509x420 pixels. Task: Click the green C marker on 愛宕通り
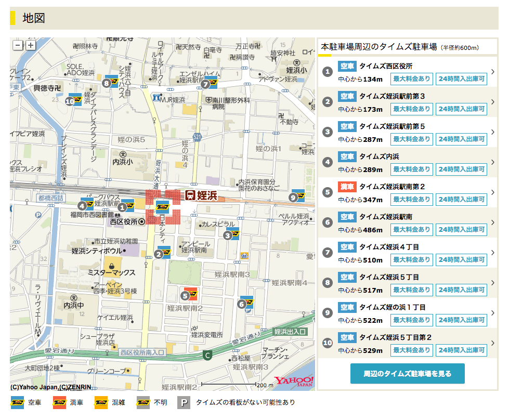(x=207, y=355)
